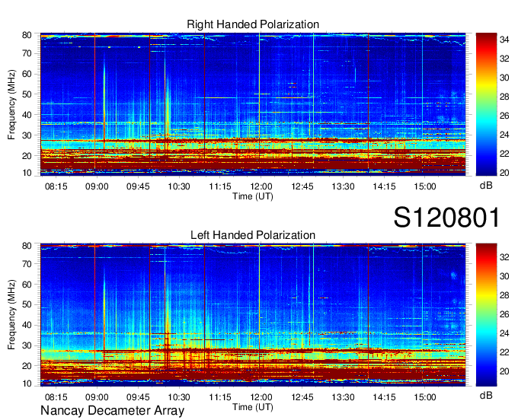Click the 32 value on left-handed color bar

504,257
